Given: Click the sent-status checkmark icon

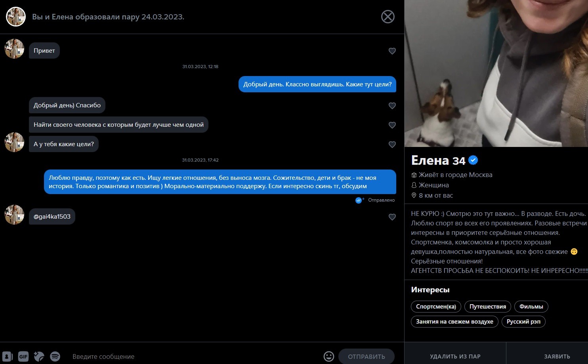Looking at the screenshot, I should (x=359, y=200).
